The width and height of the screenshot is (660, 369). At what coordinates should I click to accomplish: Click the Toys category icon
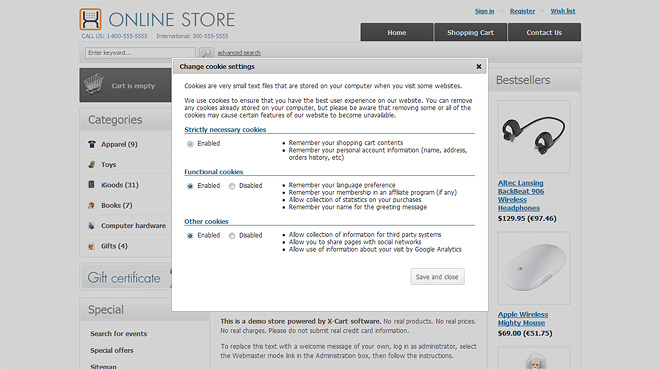[92, 165]
